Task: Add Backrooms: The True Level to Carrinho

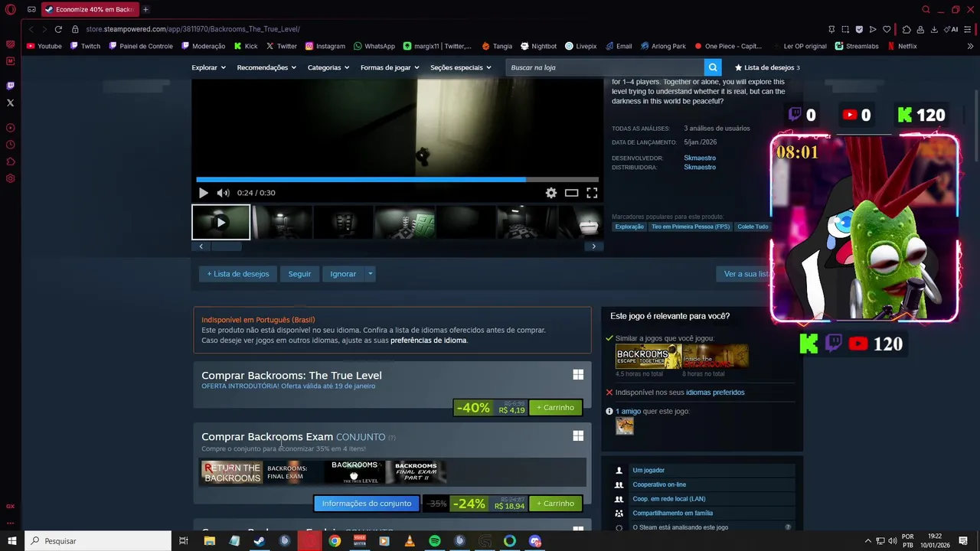Action: coord(555,408)
